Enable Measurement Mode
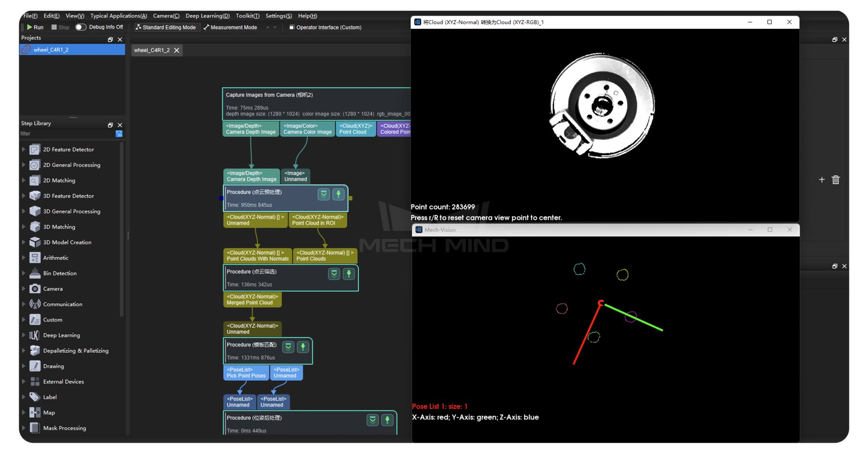The height and width of the screenshot is (453, 868). pyautogui.click(x=230, y=27)
